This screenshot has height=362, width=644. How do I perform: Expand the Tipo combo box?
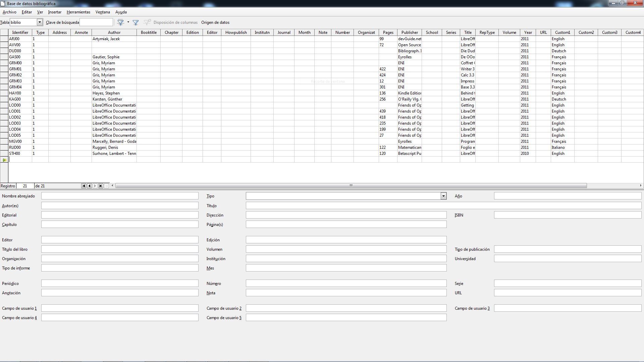click(x=443, y=196)
